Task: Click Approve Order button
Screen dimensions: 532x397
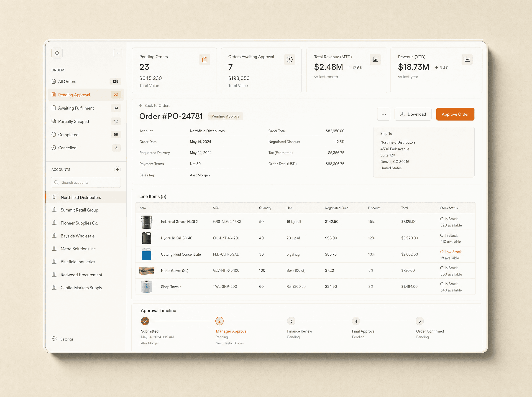Action: 455,114
